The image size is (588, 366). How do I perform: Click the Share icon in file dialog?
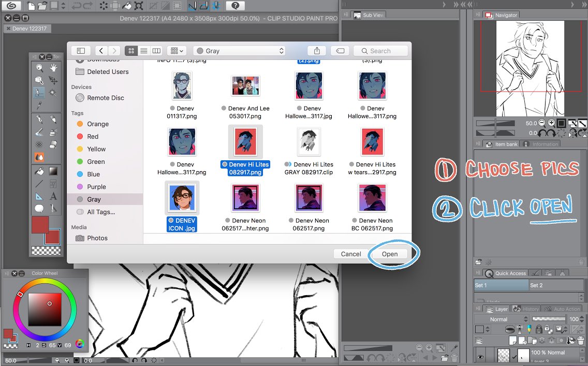coord(317,51)
